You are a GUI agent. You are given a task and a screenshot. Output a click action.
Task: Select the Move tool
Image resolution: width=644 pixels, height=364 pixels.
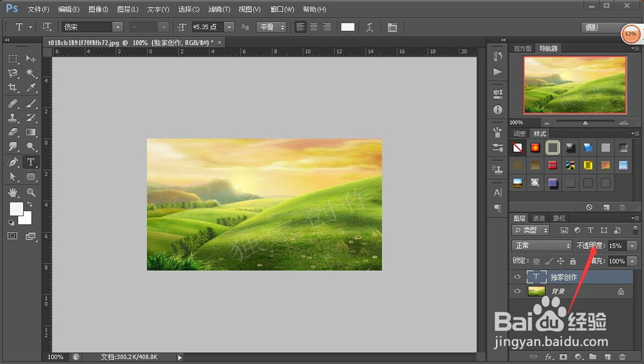(31, 59)
